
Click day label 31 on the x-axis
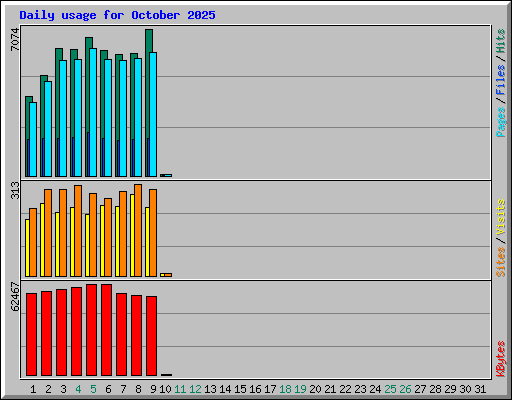pos(480,389)
